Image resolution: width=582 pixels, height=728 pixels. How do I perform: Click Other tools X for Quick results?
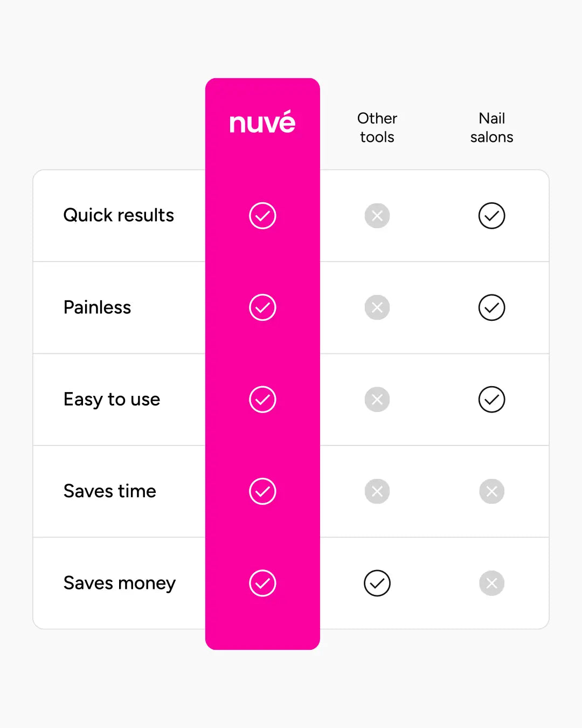pos(377,216)
